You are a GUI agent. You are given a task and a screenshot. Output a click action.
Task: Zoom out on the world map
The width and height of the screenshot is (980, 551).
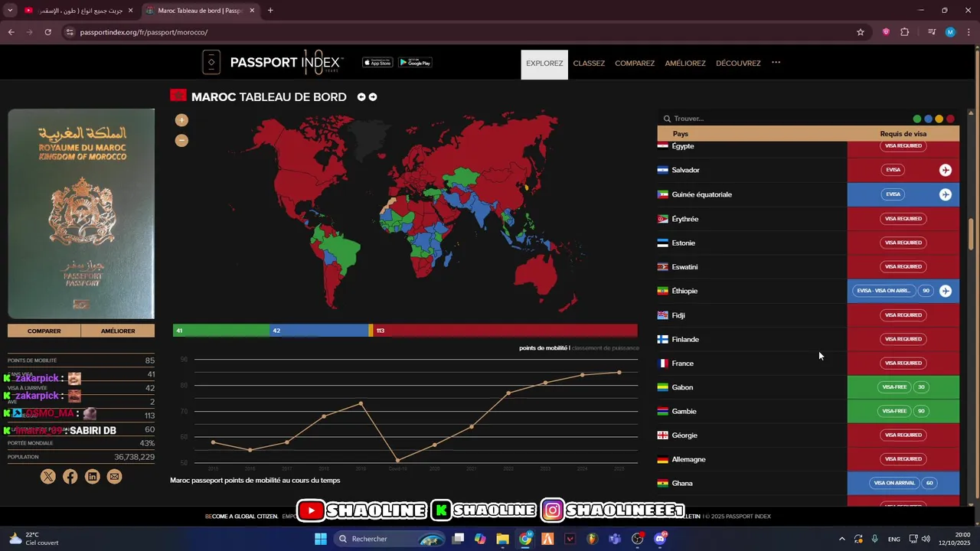(181, 140)
